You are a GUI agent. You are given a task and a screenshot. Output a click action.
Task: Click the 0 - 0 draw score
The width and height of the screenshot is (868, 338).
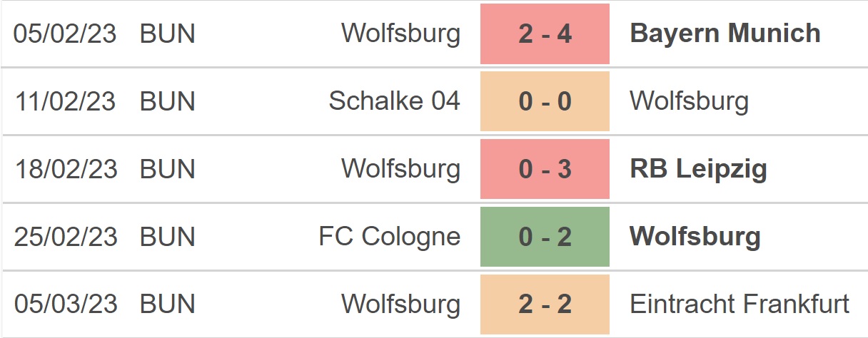pyautogui.click(x=545, y=101)
